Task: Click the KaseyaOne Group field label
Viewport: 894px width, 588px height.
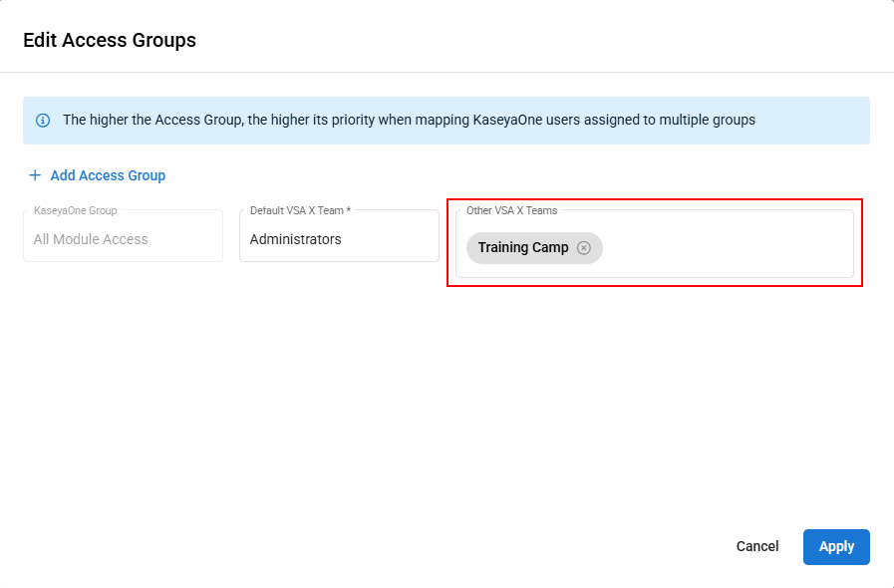Action: [x=75, y=210]
